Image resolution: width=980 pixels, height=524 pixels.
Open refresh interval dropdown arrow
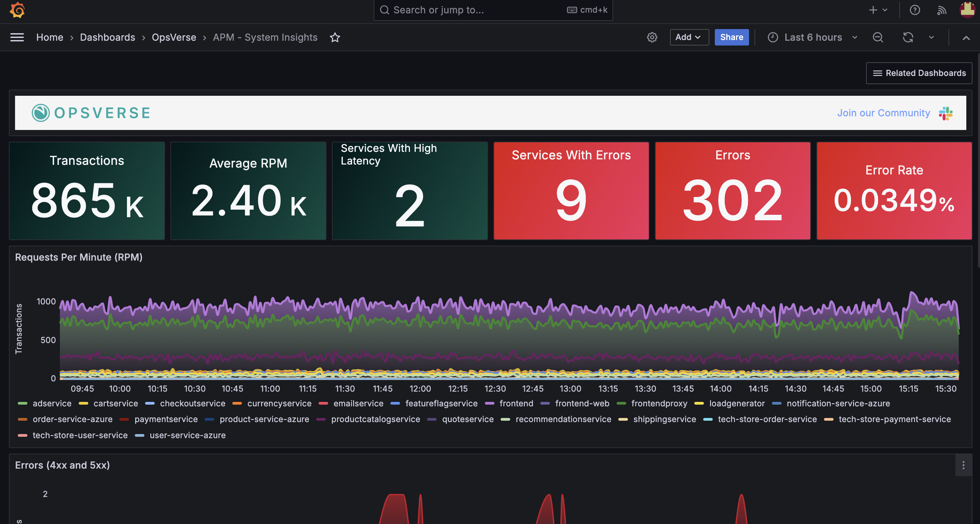pos(931,37)
